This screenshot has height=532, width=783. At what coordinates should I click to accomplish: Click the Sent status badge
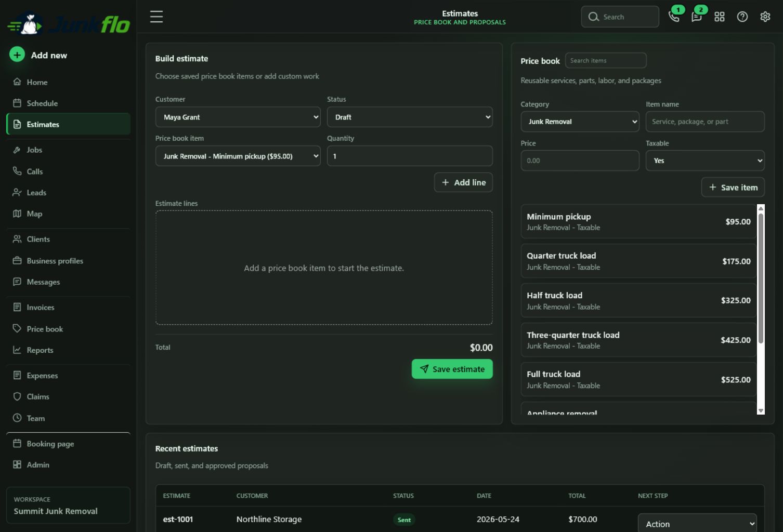404,520
